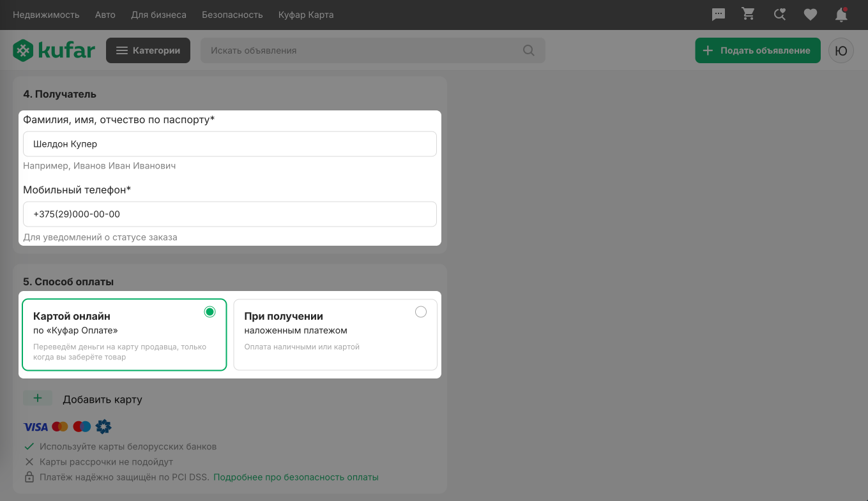868x501 pixels.
Task: Open the user avatar 'Ю'
Action: pyautogui.click(x=841, y=50)
